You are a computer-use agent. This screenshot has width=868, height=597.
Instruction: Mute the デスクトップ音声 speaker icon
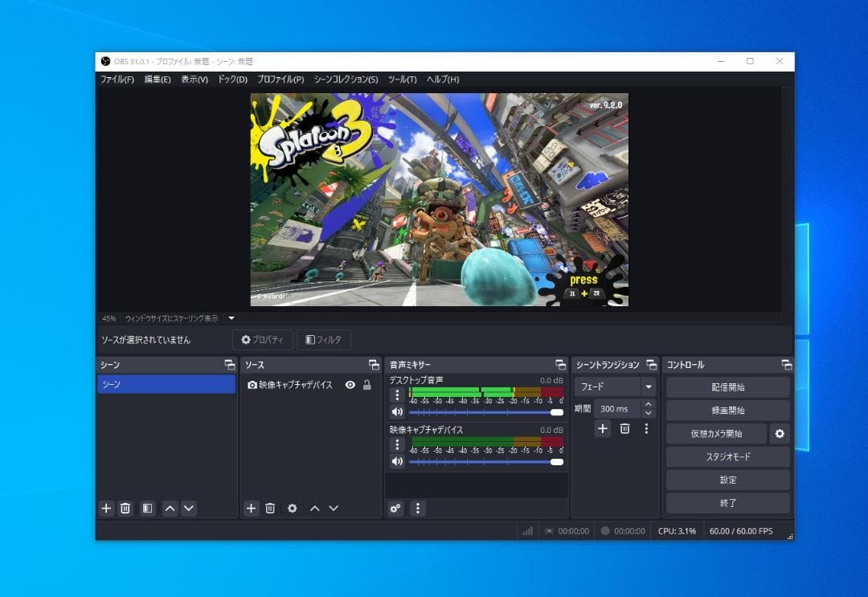[396, 412]
